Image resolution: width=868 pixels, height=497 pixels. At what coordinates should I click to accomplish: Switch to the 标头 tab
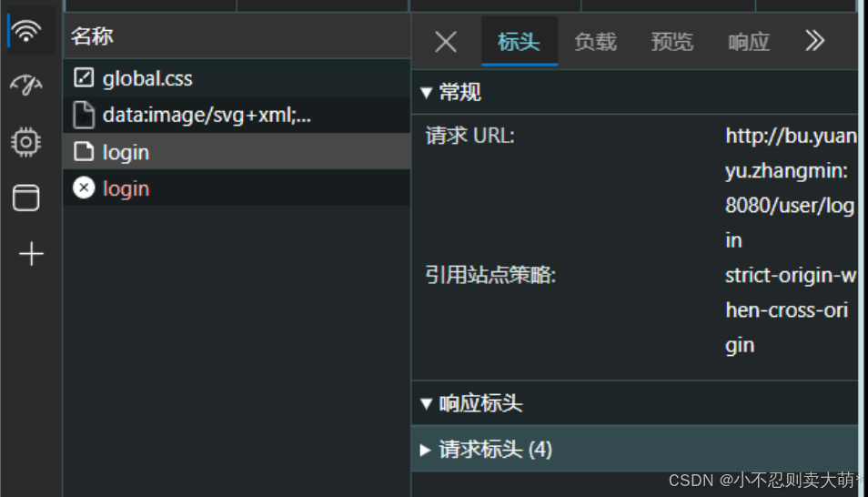click(520, 42)
